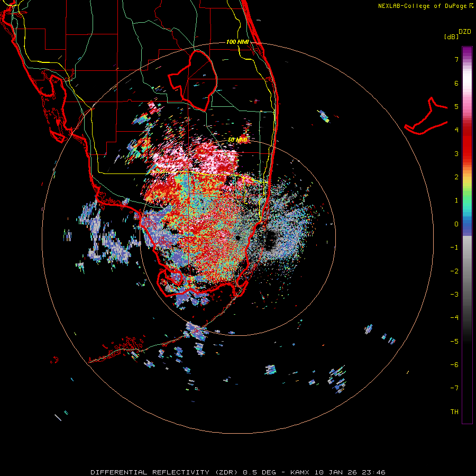
Task: Click the KAMX station identifier in caption
Action: click(300, 472)
